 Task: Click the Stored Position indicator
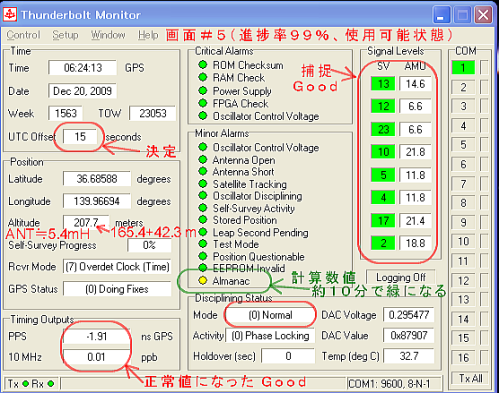[x=203, y=220]
